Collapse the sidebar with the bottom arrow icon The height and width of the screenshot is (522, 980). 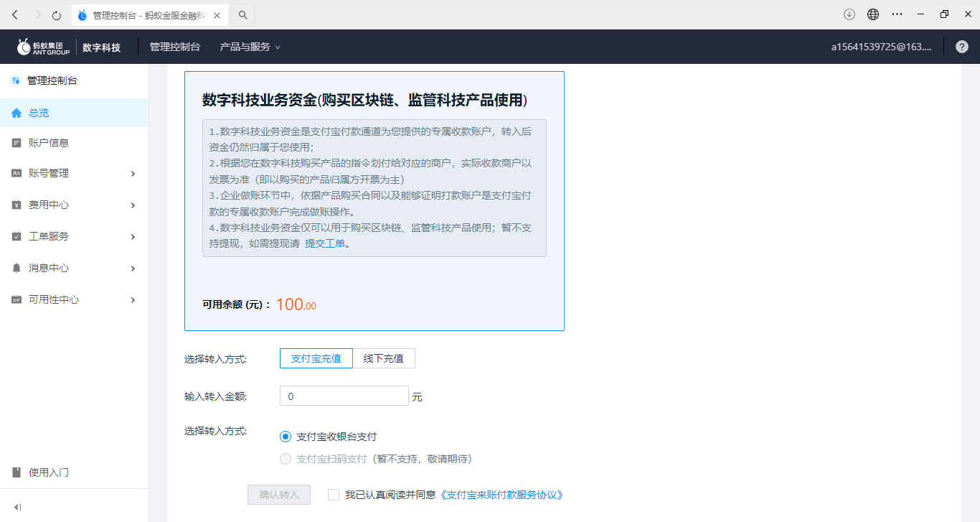tap(17, 507)
